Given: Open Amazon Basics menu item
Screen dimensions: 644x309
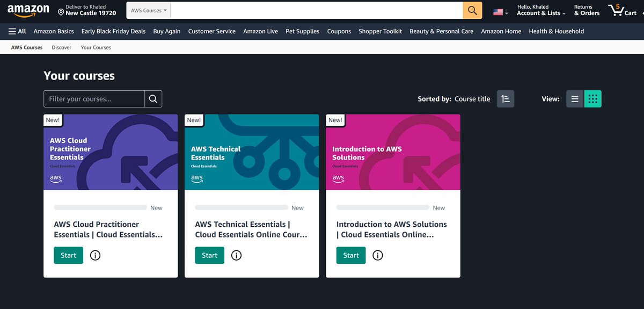Looking at the screenshot, I should pos(54,31).
